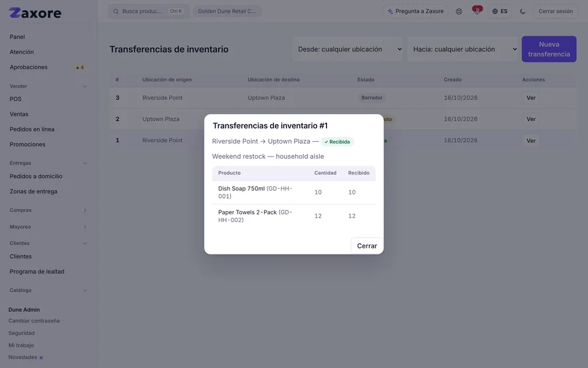Expand the Mayoreo sidebar section
This screenshot has width=588, height=368.
point(48,227)
